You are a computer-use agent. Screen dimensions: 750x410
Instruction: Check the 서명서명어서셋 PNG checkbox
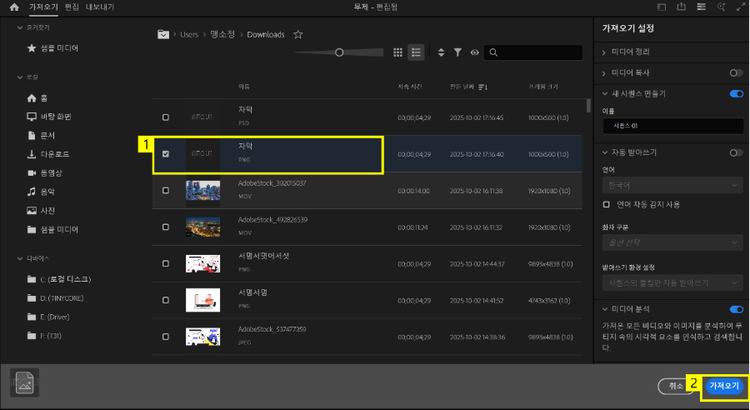[x=165, y=264]
